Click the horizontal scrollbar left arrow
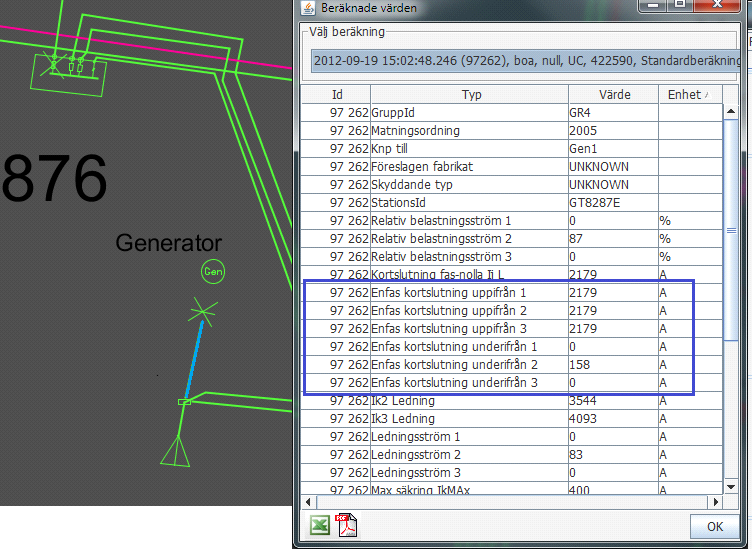The image size is (752, 549). (308, 502)
